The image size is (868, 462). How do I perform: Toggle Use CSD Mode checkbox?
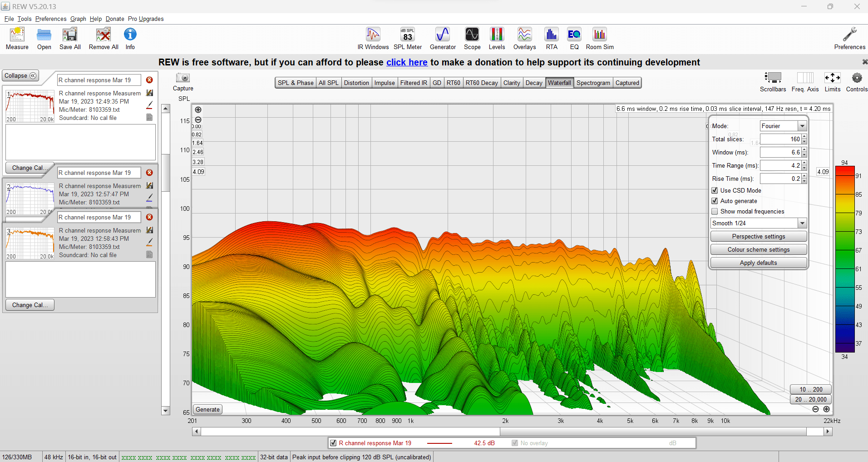[715, 190]
